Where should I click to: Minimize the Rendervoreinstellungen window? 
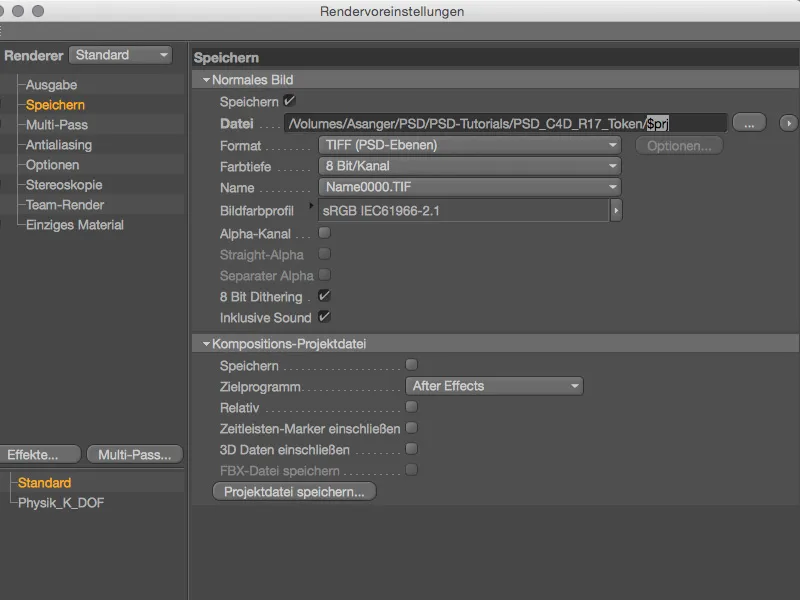coord(18,11)
